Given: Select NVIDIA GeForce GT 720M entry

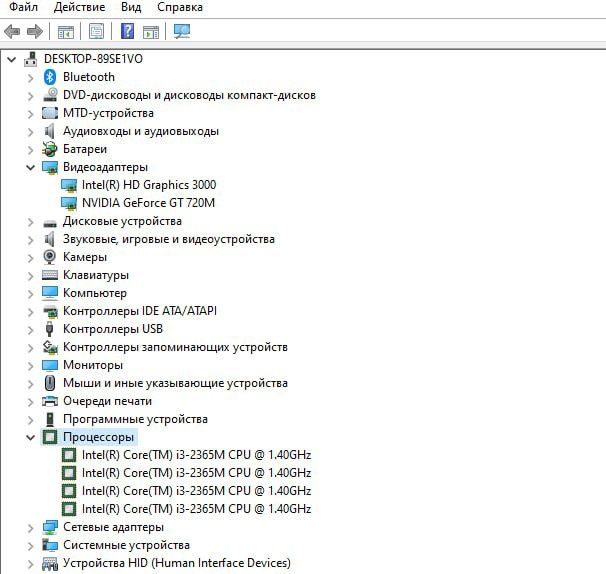Looking at the screenshot, I should pos(148,203).
